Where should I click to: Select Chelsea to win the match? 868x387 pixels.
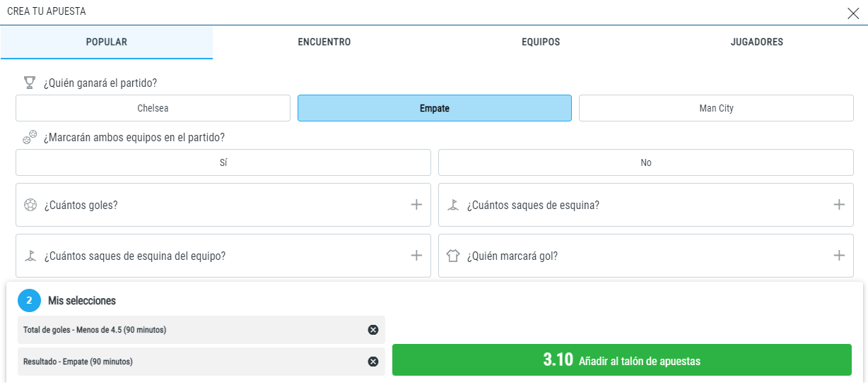pyautogui.click(x=153, y=108)
